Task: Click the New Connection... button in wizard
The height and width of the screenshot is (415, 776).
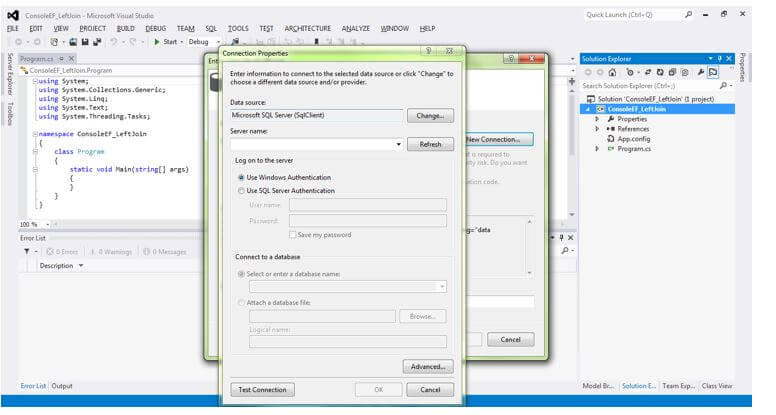Action: click(x=499, y=139)
